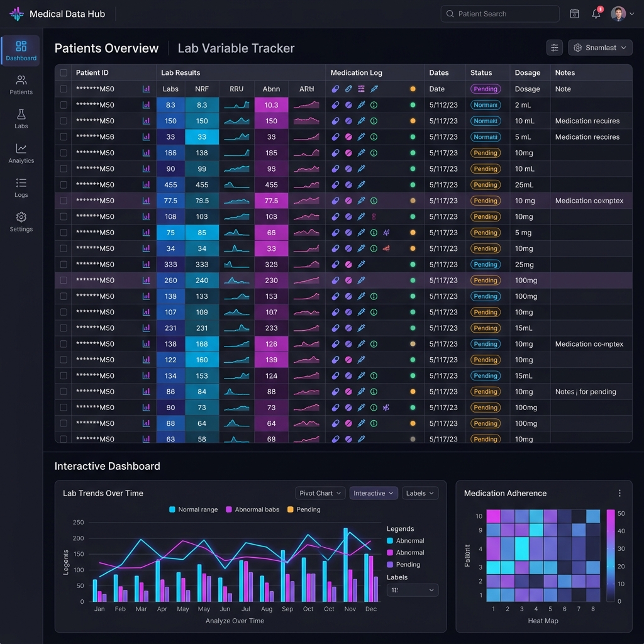Open Analytics in the sidebar
Viewport: 644px width, 644px height.
pyautogui.click(x=21, y=153)
